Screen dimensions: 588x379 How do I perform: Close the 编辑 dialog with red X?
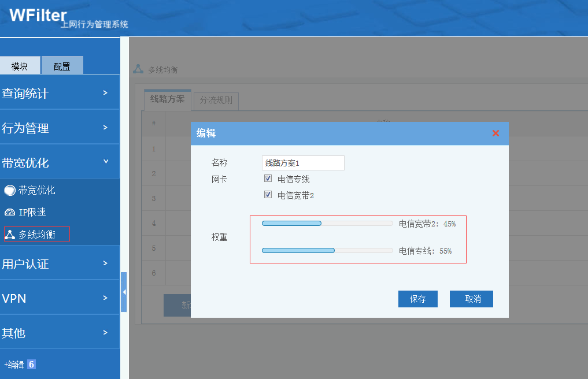495,133
